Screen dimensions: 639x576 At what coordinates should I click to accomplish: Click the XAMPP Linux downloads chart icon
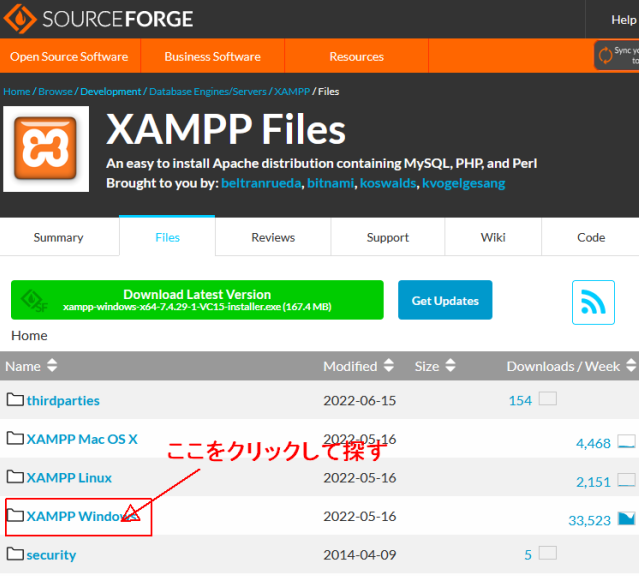tap(626, 480)
